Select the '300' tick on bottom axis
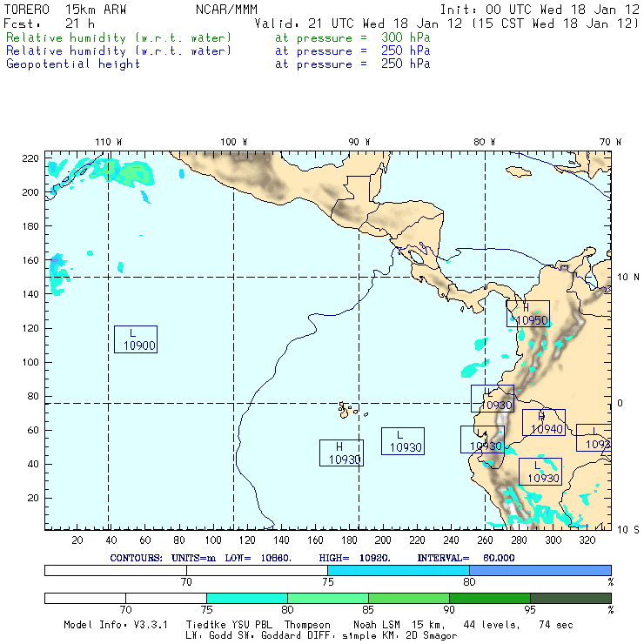This screenshot has height=644, width=644. click(553, 540)
